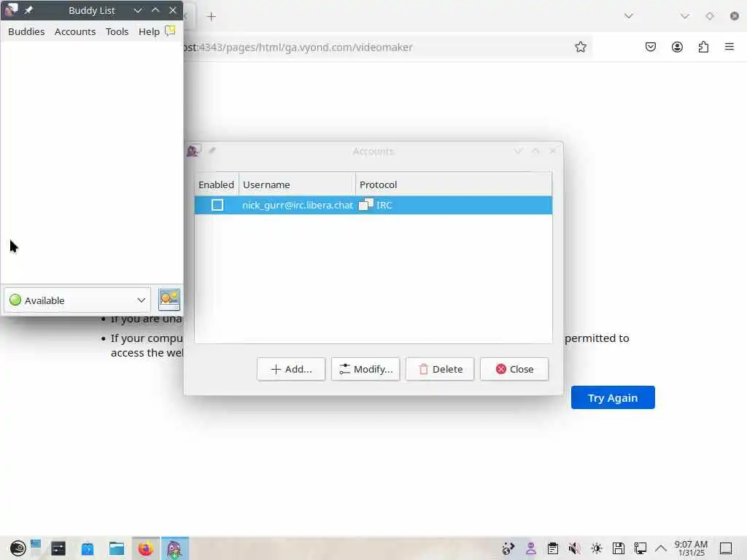The height and width of the screenshot is (560, 747).
Task: Click the IRC protocol icon in the account row
Action: point(366,204)
